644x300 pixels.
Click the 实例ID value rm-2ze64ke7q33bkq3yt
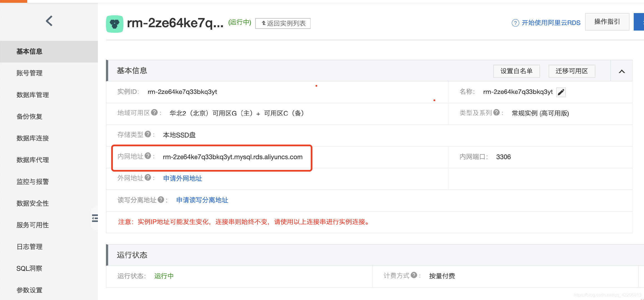[182, 92]
